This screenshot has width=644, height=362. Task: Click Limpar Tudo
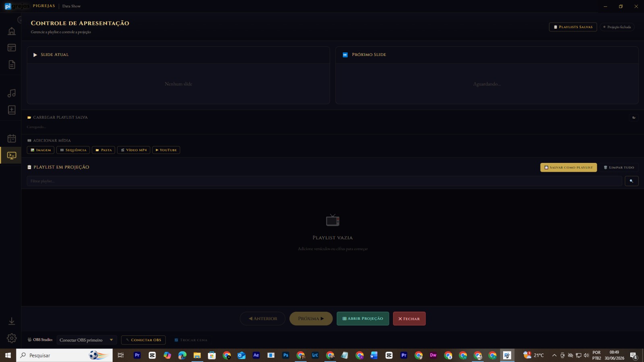[619, 167]
